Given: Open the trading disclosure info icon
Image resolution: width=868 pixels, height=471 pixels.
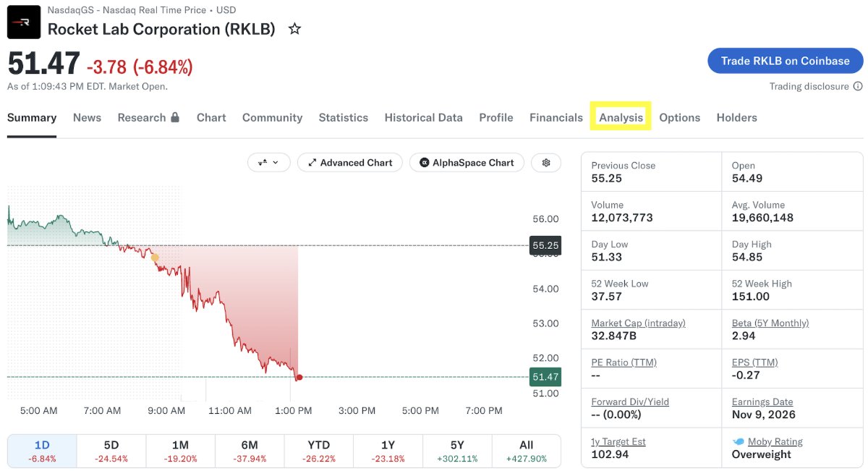Looking at the screenshot, I should click(x=858, y=86).
